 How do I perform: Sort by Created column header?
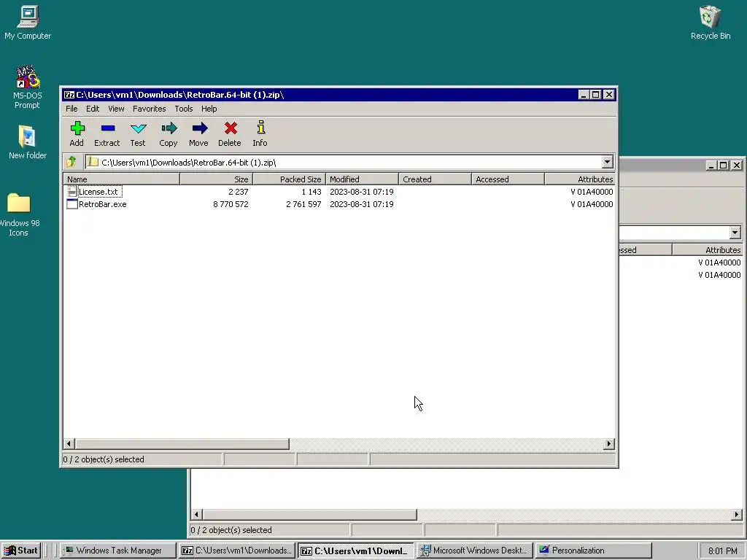click(x=435, y=179)
